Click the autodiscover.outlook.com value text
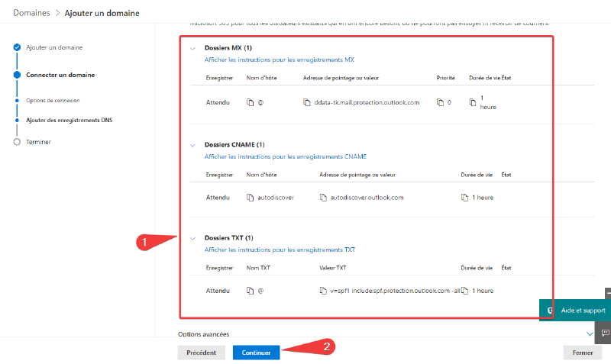The height and width of the screenshot is (364, 611). [367, 198]
